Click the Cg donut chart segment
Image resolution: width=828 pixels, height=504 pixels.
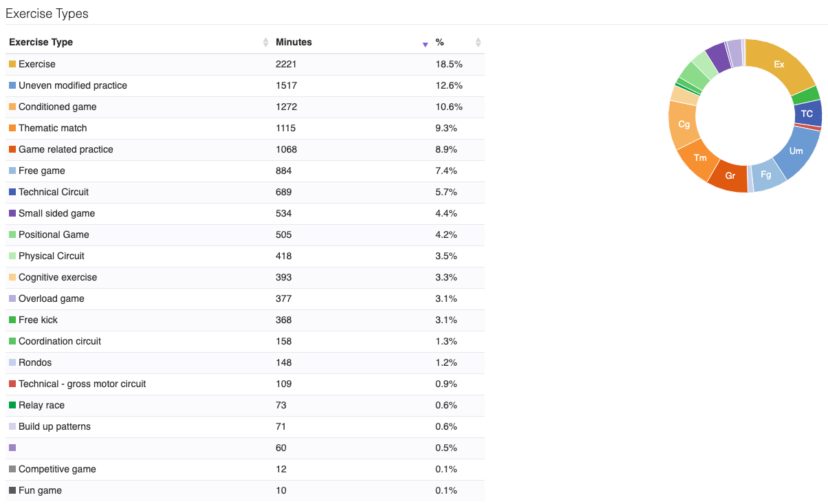tap(683, 124)
